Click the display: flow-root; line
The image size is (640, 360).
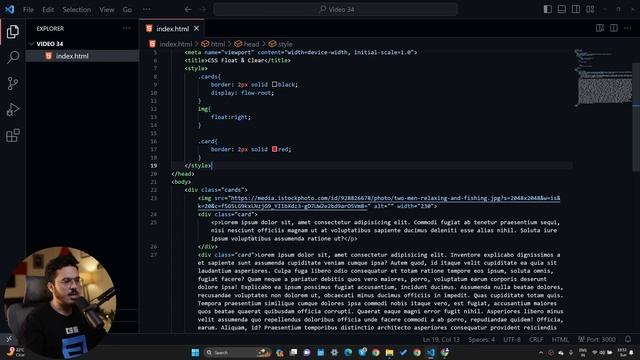[x=242, y=93]
